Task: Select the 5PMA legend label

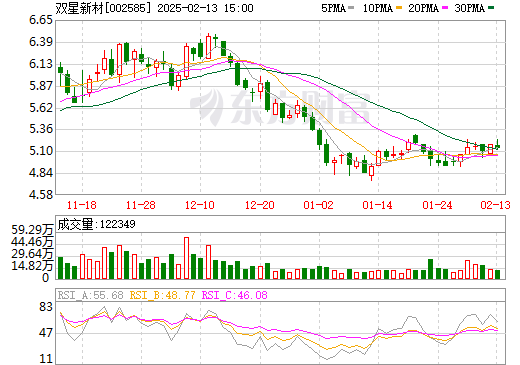Action: tap(333, 8)
